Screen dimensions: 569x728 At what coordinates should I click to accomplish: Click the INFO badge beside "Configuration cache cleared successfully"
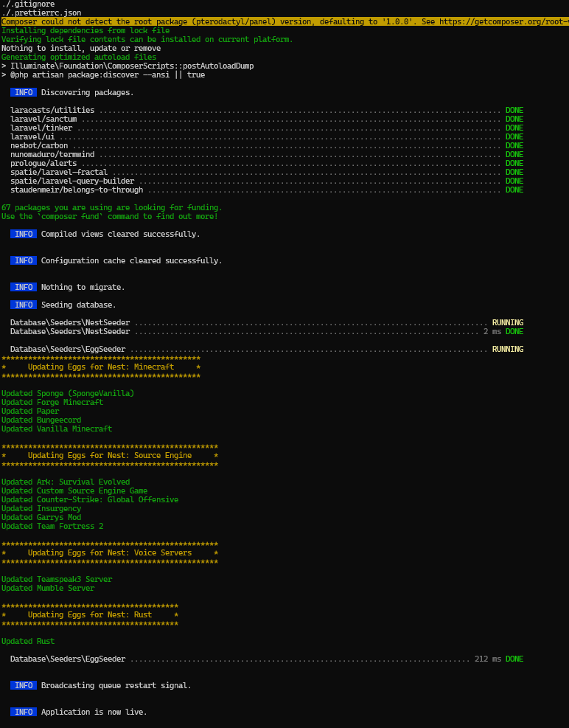24,260
